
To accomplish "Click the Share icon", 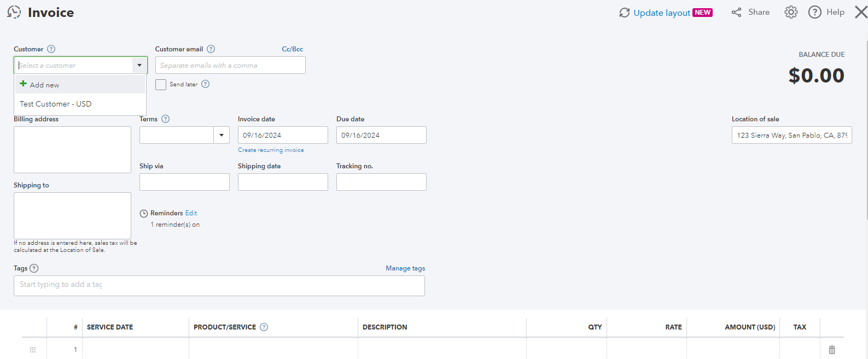I will click(737, 12).
